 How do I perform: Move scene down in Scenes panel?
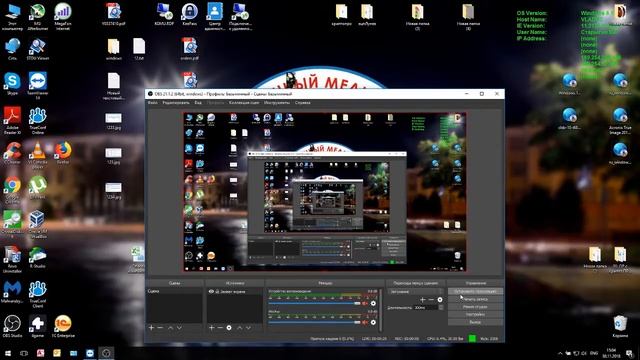point(179,328)
